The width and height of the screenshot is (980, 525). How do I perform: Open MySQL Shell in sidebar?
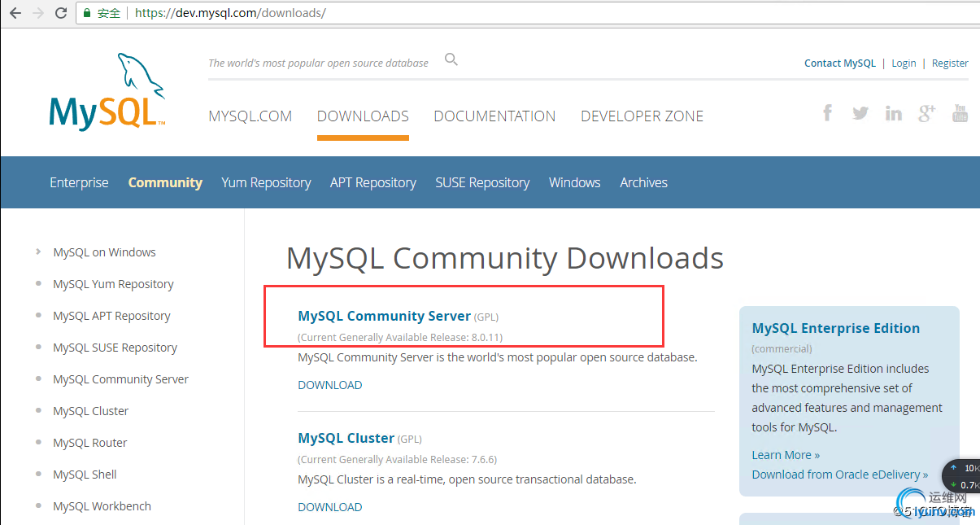pos(85,475)
